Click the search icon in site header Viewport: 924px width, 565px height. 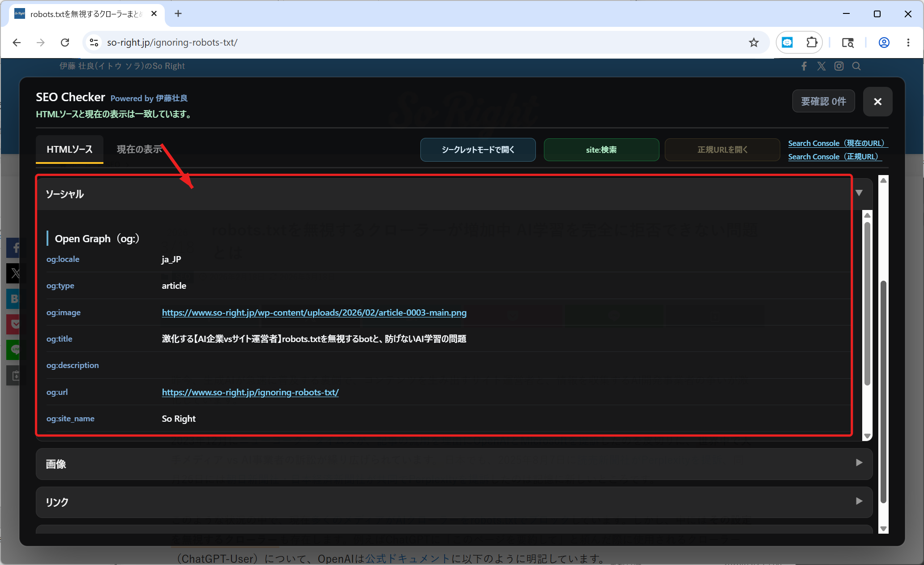856,66
